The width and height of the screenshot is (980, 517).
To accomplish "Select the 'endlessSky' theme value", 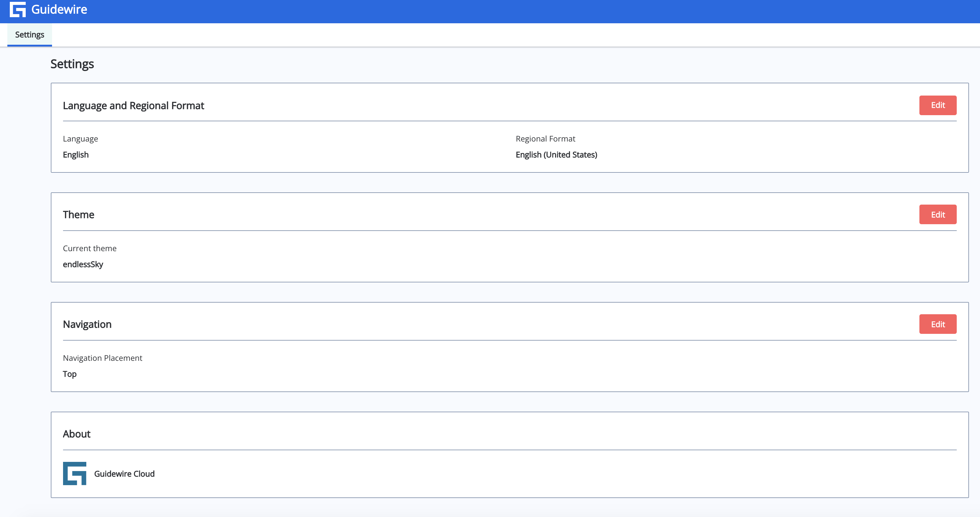I will click(83, 264).
